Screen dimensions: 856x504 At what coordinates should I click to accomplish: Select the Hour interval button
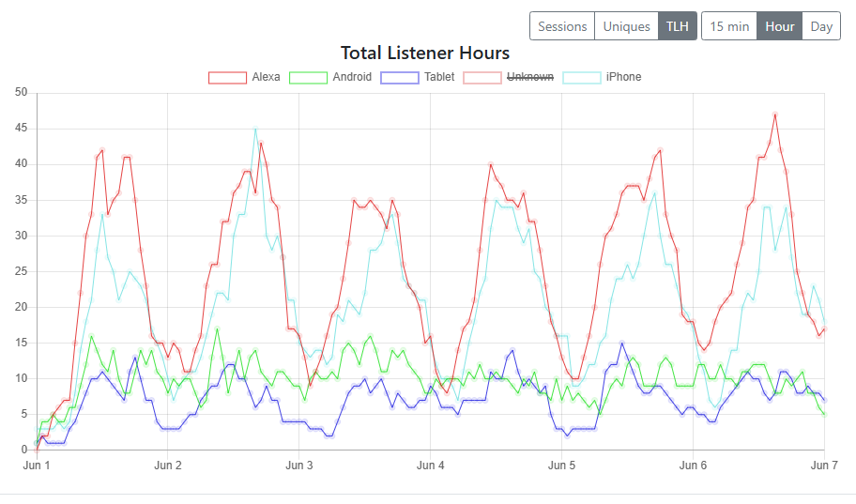point(780,26)
